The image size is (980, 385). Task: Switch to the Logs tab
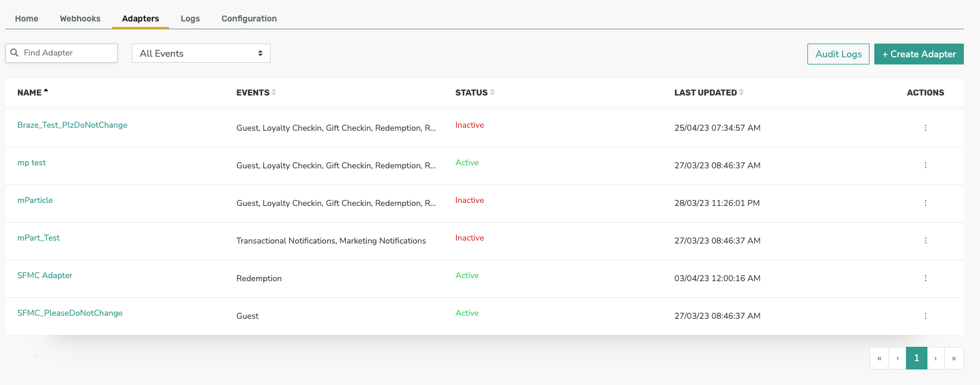(190, 19)
